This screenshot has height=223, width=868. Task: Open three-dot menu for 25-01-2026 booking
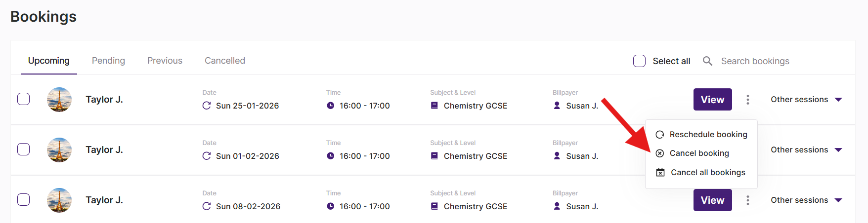[747, 100]
